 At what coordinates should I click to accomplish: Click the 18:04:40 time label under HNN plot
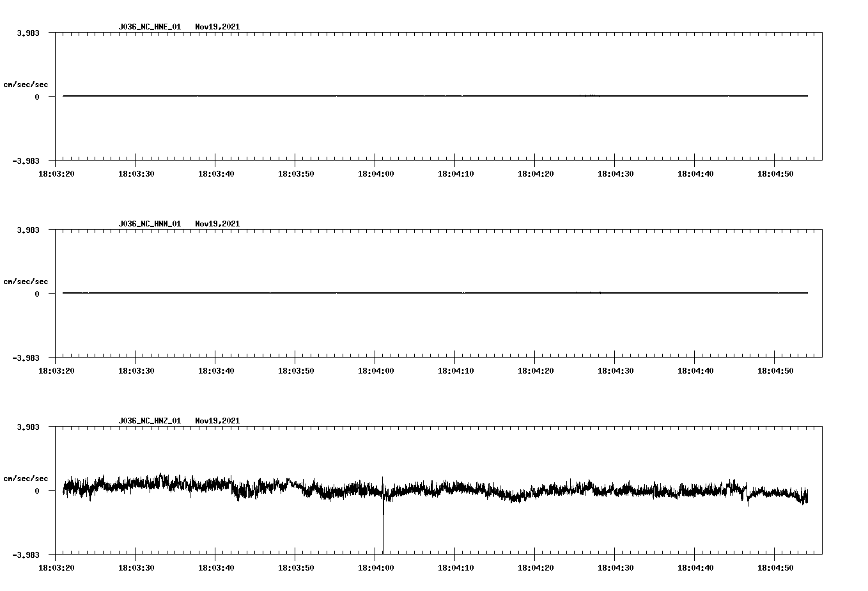click(x=695, y=370)
